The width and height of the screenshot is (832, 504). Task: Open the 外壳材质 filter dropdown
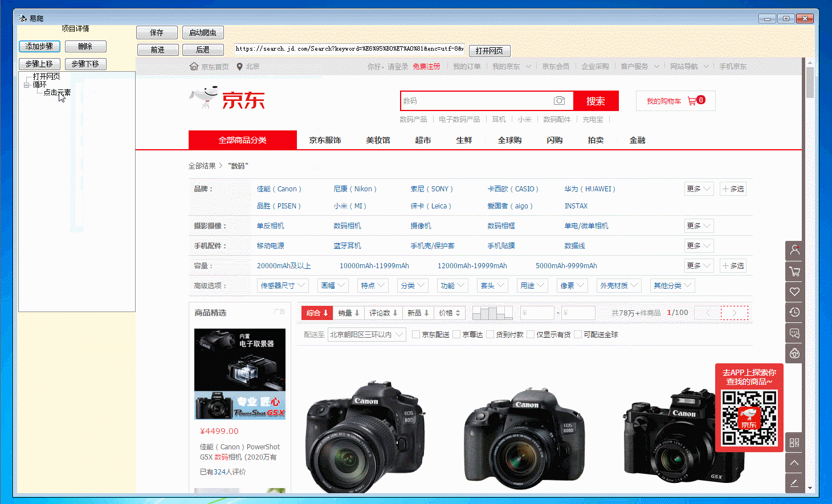[619, 285]
